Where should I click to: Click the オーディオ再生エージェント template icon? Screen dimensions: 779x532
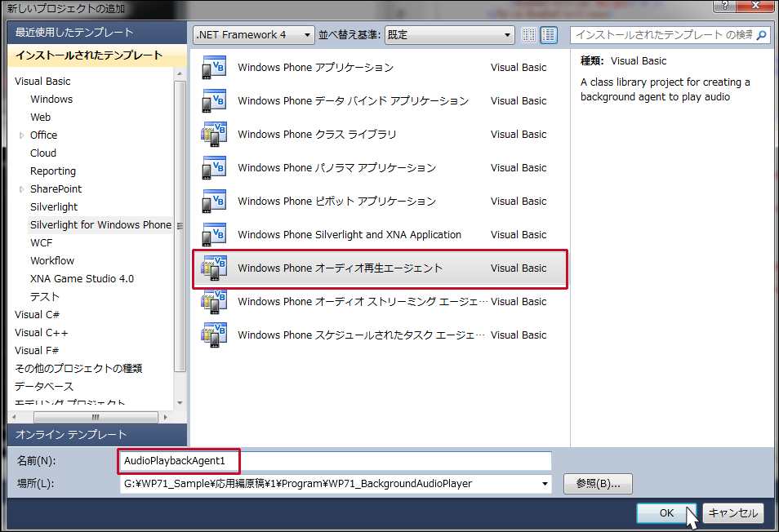[x=214, y=268]
